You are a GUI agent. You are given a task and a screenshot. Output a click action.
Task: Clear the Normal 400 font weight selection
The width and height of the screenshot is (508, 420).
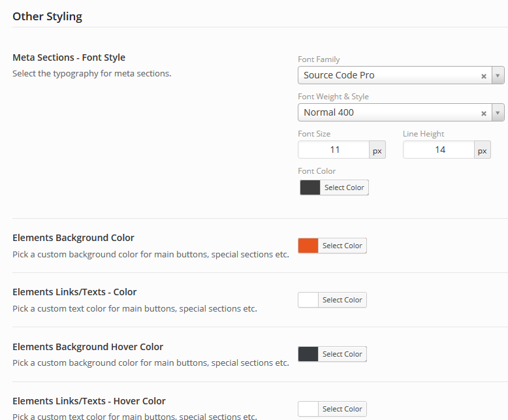(484, 113)
